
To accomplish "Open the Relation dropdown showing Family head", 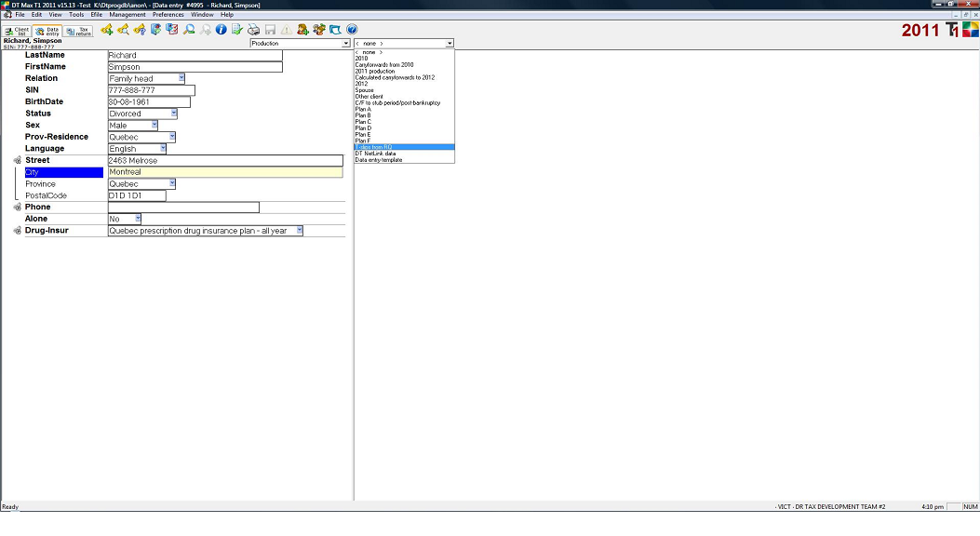I will click(x=181, y=79).
